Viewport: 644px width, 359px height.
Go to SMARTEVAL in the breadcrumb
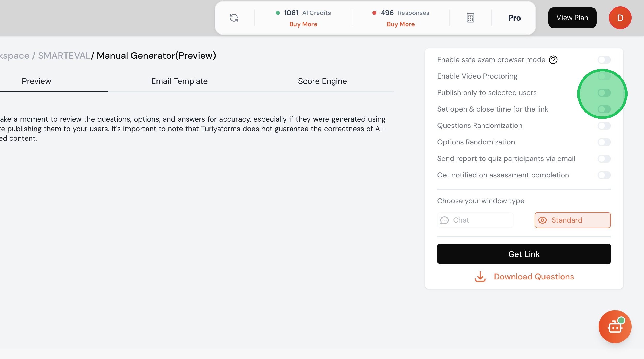64,56
